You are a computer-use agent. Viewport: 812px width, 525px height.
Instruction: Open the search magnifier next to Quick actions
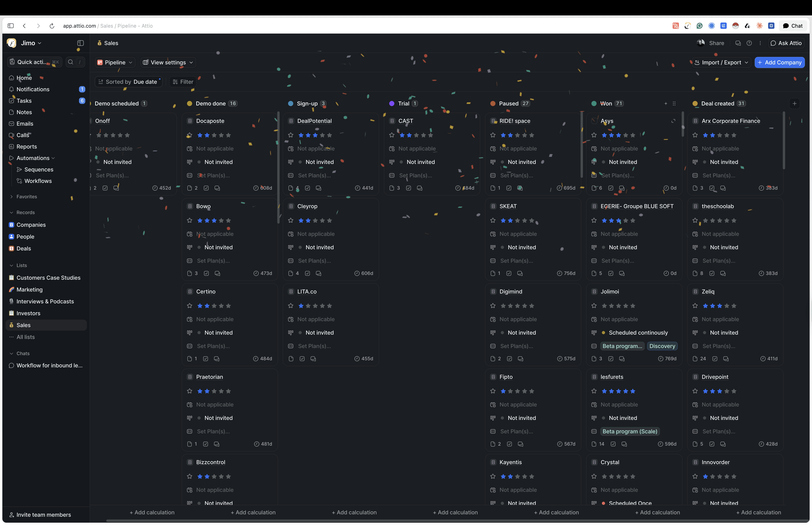coord(70,62)
